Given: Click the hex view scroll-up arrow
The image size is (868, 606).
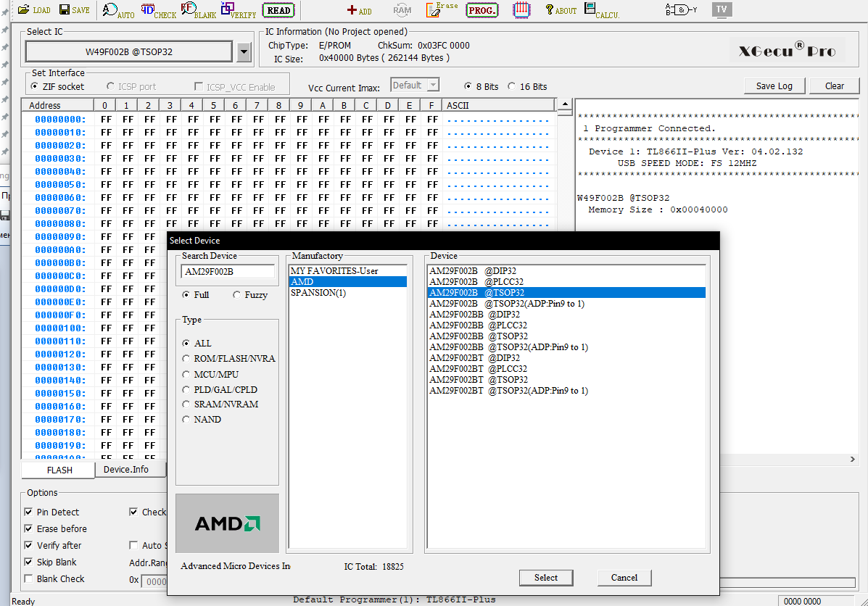Looking at the screenshot, I should [565, 104].
